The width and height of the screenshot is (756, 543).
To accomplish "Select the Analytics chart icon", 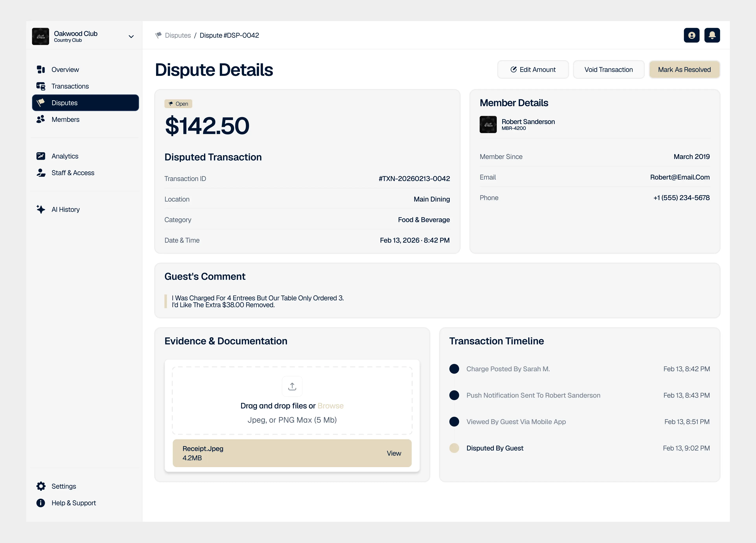I will 41,156.
